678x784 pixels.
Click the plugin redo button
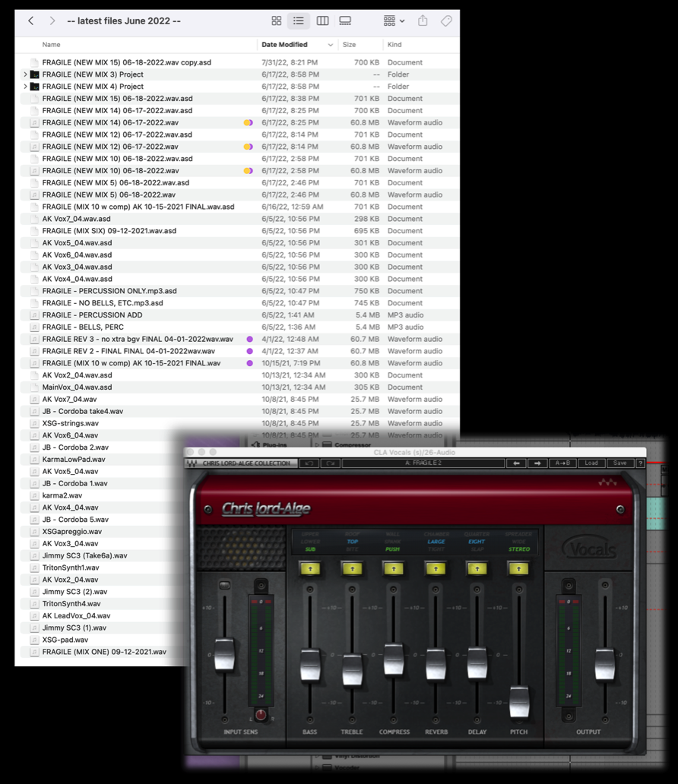click(330, 463)
